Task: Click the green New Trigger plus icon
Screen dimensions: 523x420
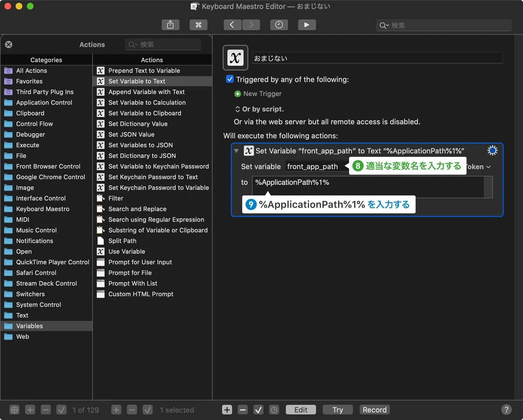Action: 238,94
